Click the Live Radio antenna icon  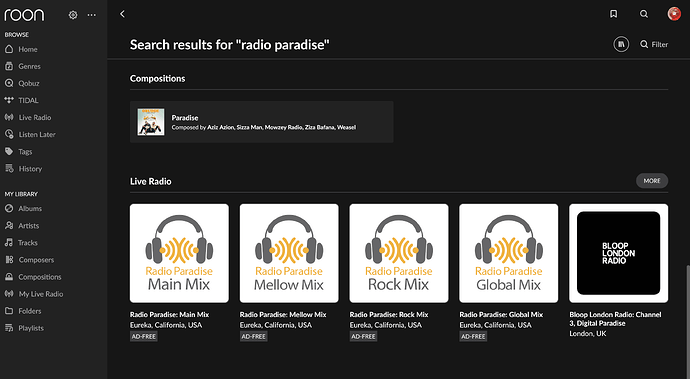pos(9,117)
